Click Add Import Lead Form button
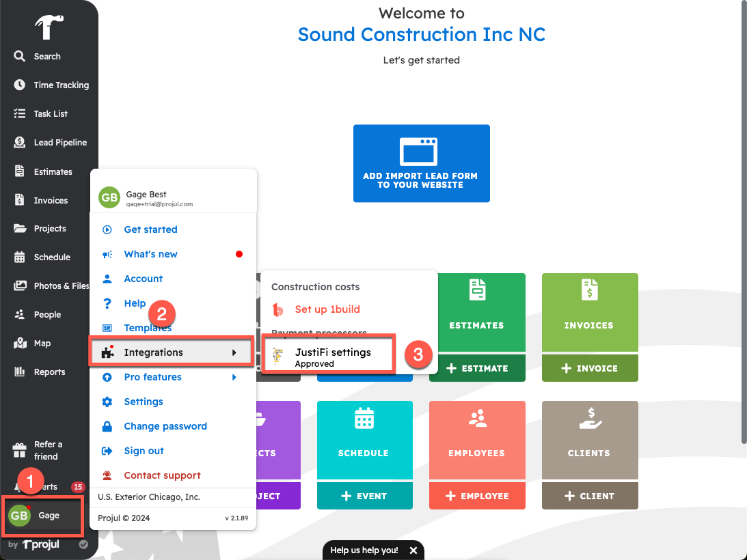The height and width of the screenshot is (560, 747). coord(421,163)
